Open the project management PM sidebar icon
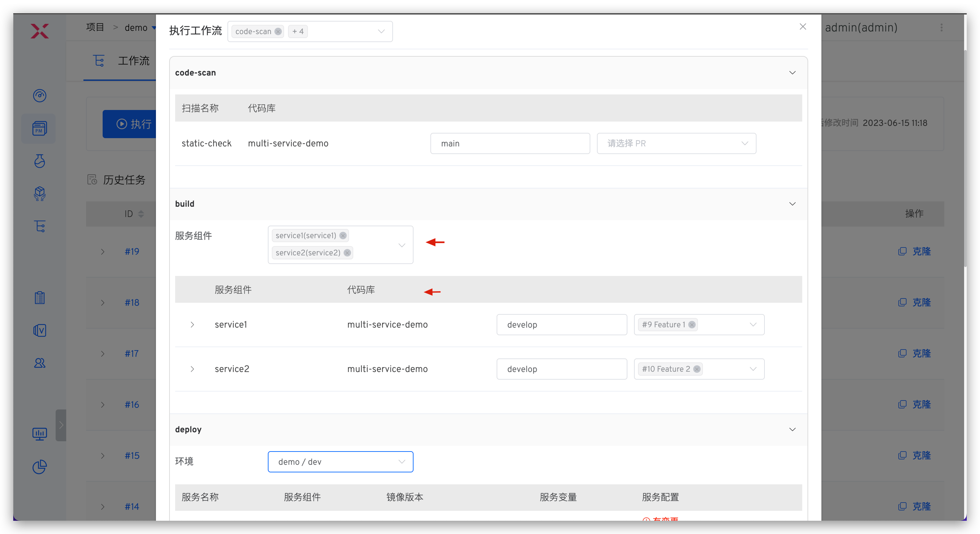Viewport: 980px width, 534px height. [40, 129]
